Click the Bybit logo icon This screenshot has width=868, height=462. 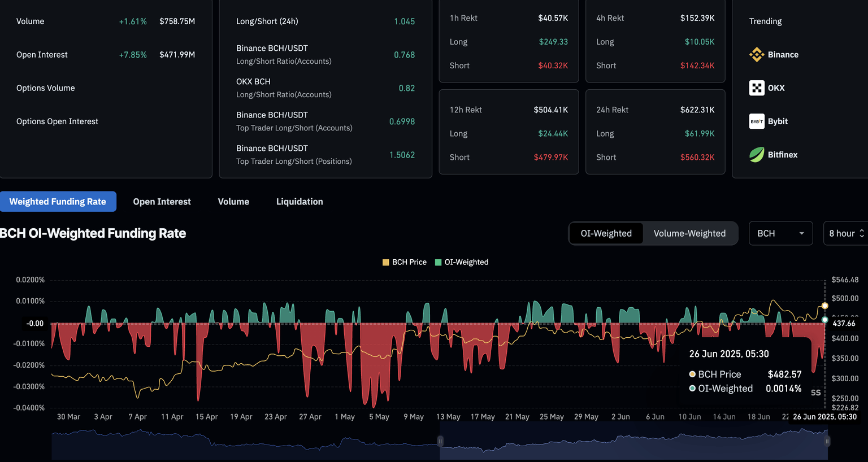click(757, 121)
